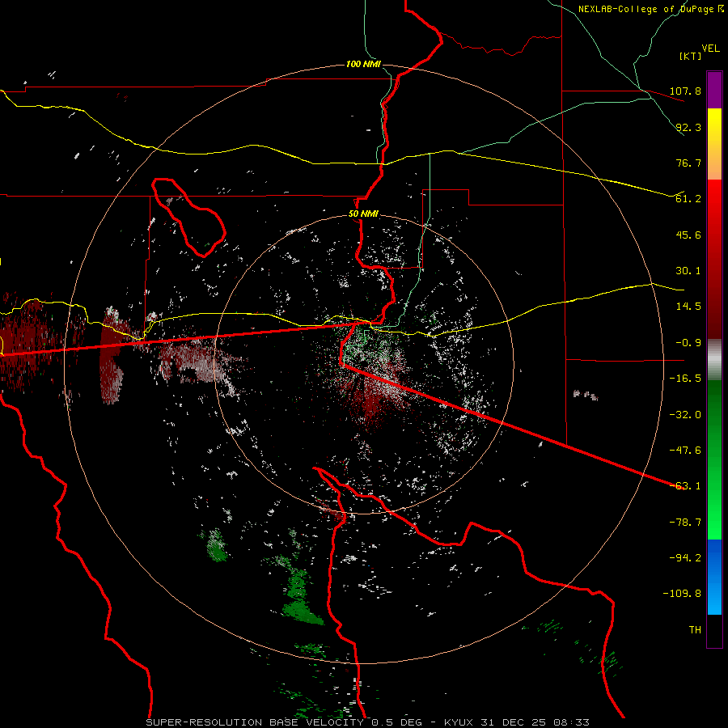Select the -16.5 legend value

click(685, 379)
